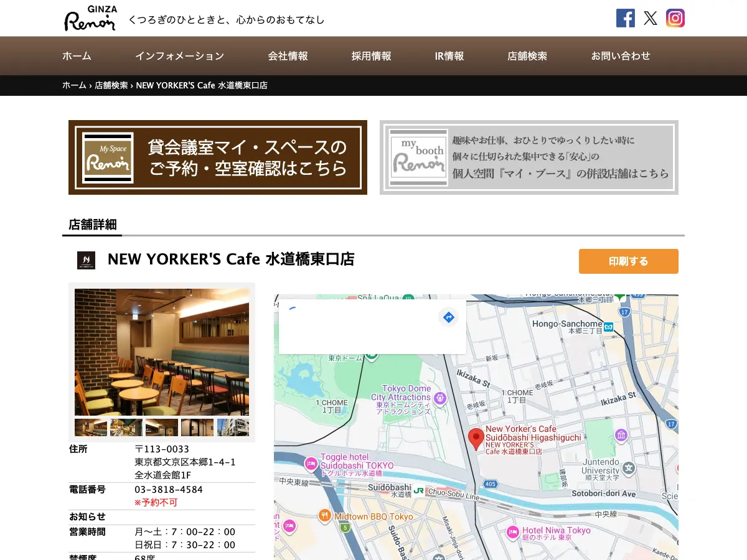Open the Facebook page icon

coord(626,18)
